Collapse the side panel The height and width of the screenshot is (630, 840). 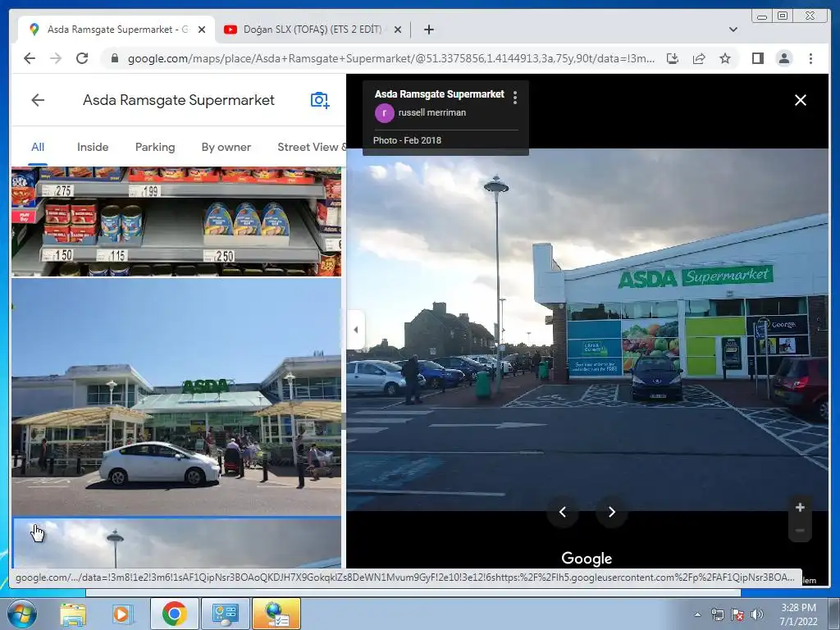click(356, 330)
